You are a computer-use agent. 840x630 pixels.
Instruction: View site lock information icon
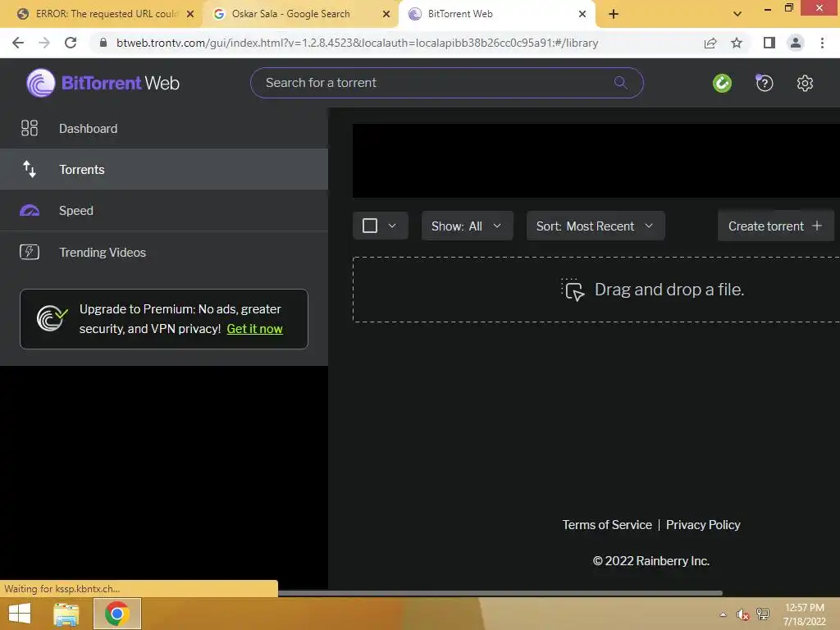103,43
